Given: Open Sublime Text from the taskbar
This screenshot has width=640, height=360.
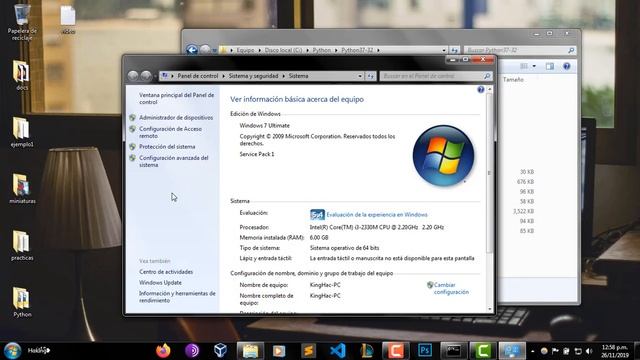Looking at the screenshot, I should (x=309, y=351).
